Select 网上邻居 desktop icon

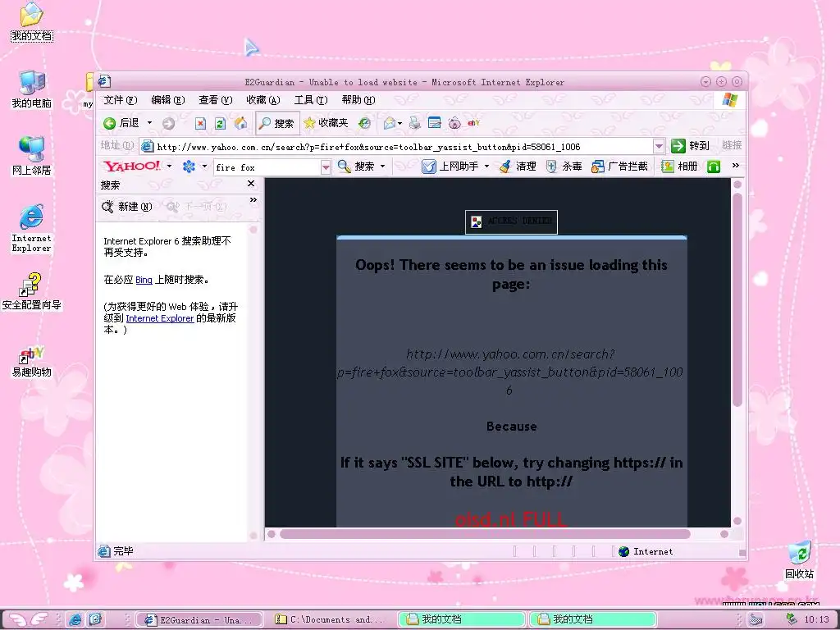32,157
